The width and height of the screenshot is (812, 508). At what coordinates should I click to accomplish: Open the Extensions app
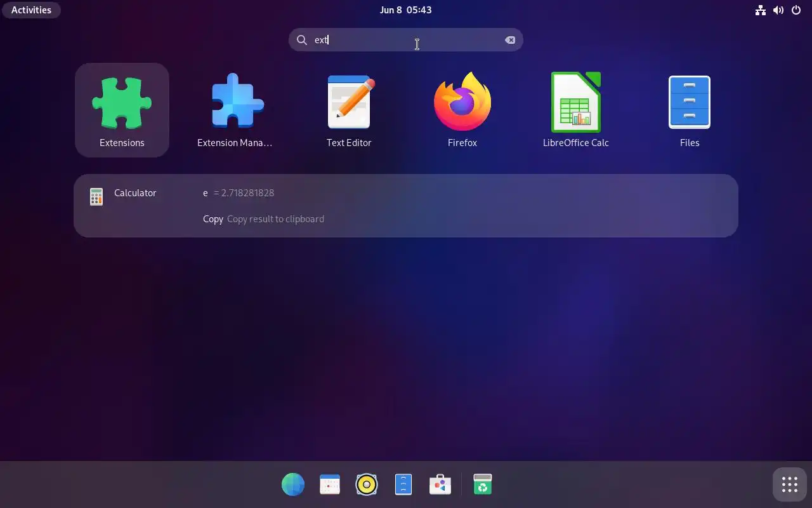(x=122, y=110)
